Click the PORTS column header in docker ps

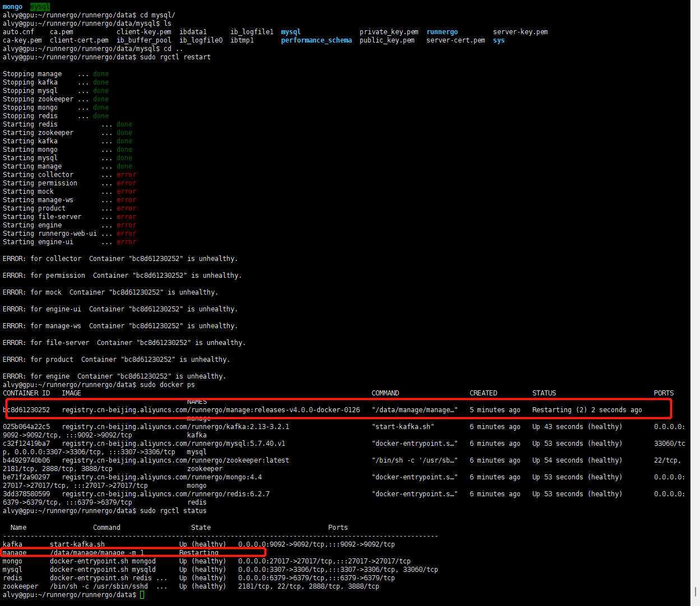pyautogui.click(x=664, y=393)
